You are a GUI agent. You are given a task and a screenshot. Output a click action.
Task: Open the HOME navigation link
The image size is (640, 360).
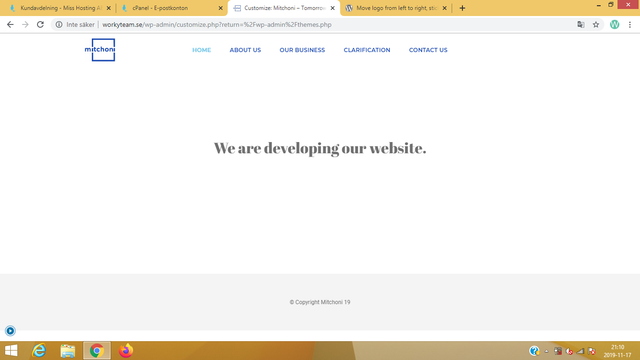coord(202,50)
